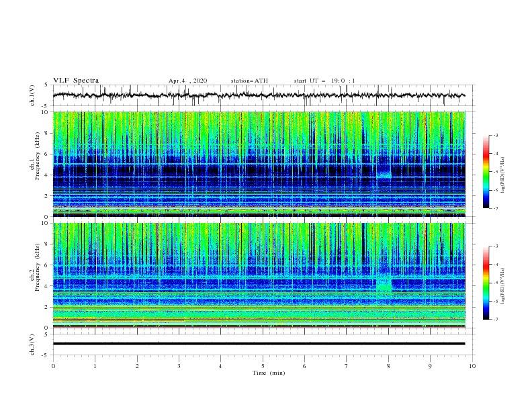Click the "ch.3(V)" axis label
The height and width of the screenshot is (411, 532).
(32, 345)
